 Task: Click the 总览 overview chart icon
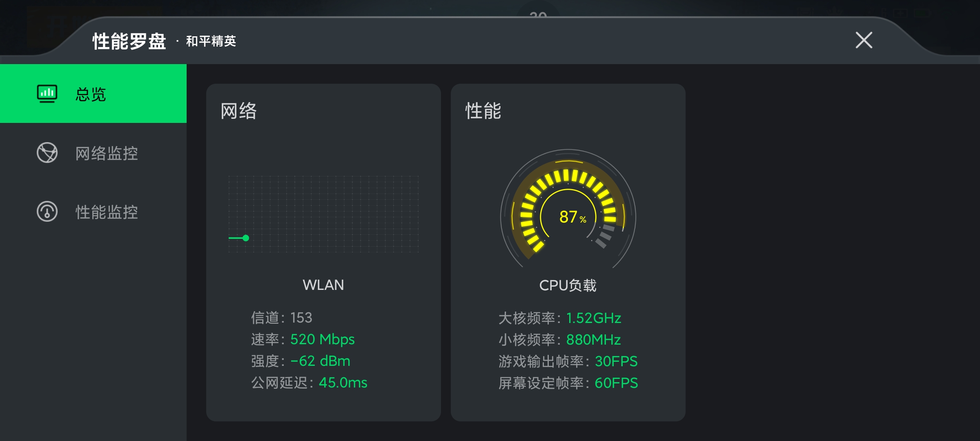tap(47, 94)
